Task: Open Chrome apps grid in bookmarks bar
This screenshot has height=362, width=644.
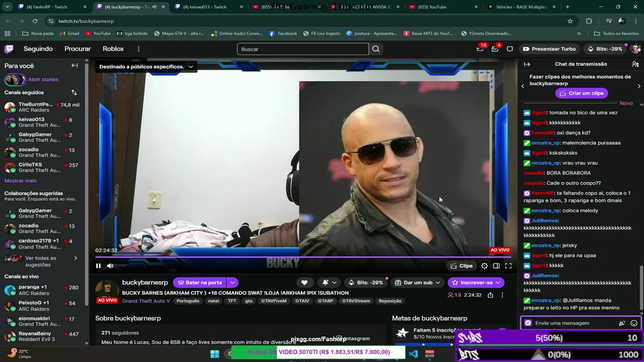Action: tap(7, 33)
